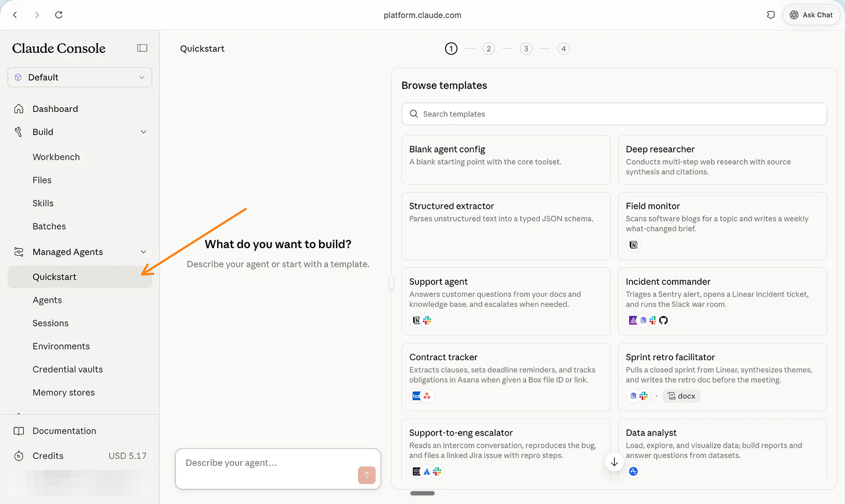Click the platform.claude.com address bar

pyautogui.click(x=423, y=15)
